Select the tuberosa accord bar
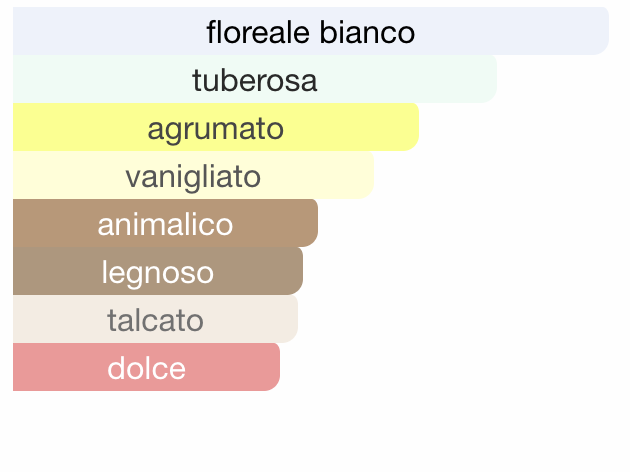The height and width of the screenshot is (472, 630). pyautogui.click(x=255, y=79)
